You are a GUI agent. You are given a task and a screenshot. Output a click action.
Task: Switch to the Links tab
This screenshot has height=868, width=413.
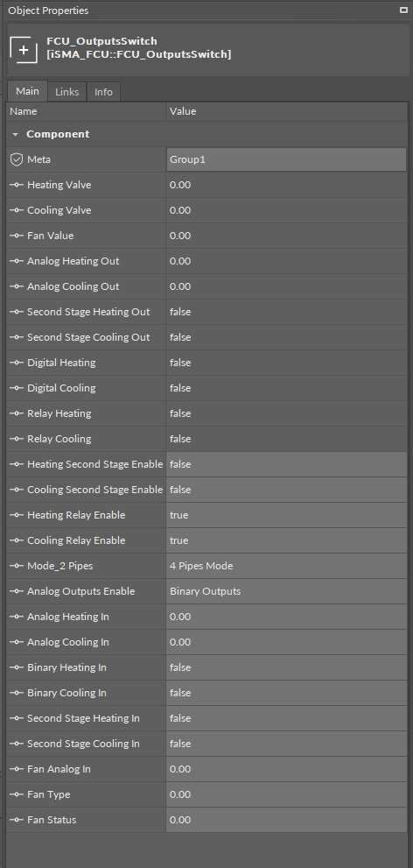[x=66, y=92]
